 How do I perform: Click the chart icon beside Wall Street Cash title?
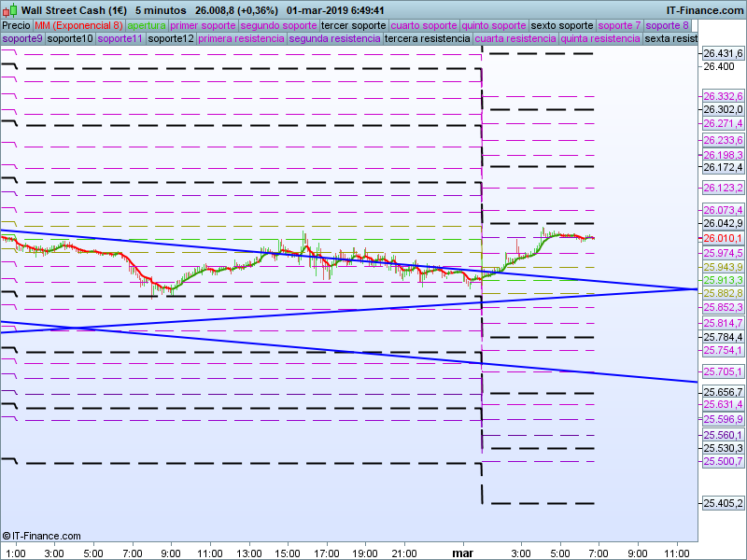coord(9,9)
